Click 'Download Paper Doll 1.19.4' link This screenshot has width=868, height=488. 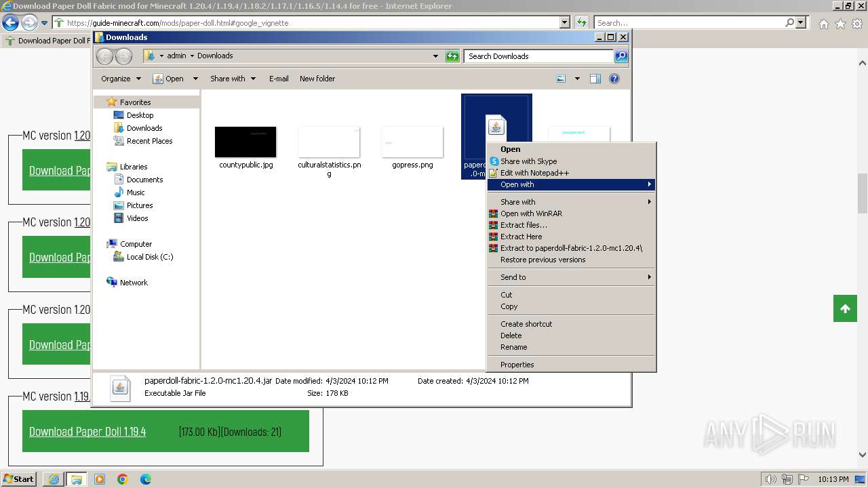(x=87, y=432)
